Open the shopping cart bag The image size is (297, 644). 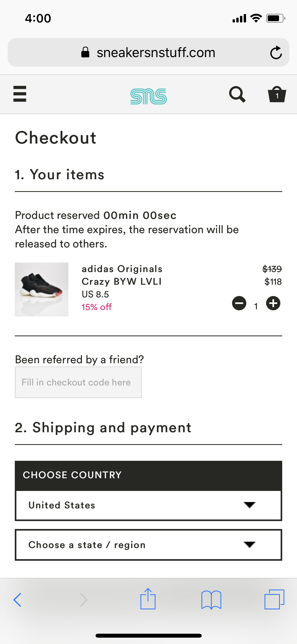click(x=277, y=94)
